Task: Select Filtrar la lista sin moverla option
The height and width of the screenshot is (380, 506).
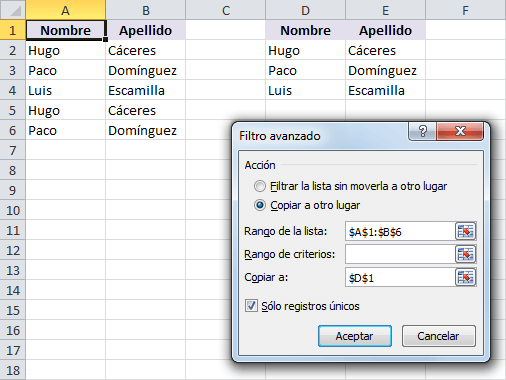Action: coord(260,186)
